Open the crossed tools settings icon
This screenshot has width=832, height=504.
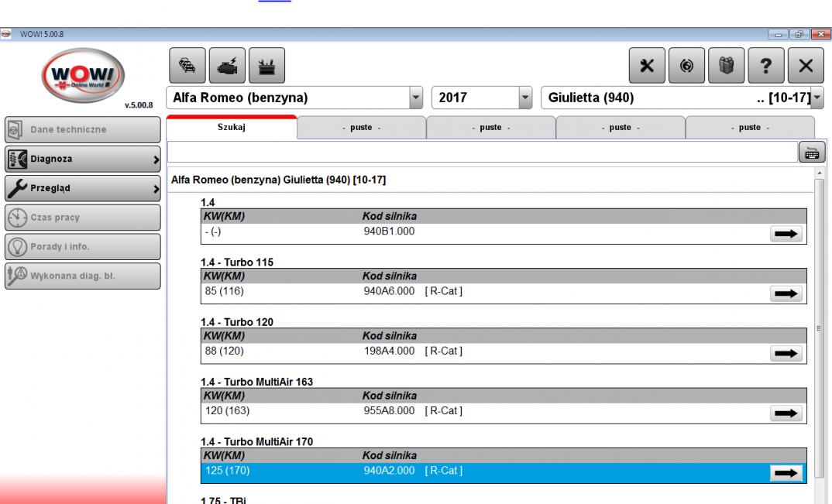[x=647, y=65]
